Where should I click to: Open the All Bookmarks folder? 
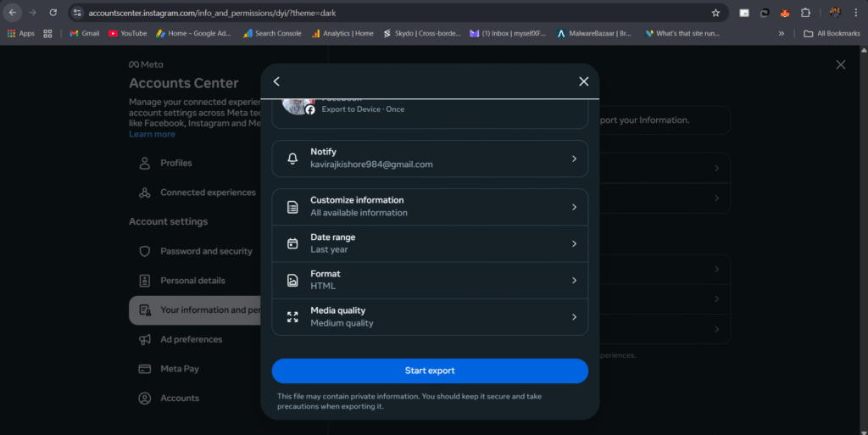pyautogui.click(x=832, y=33)
